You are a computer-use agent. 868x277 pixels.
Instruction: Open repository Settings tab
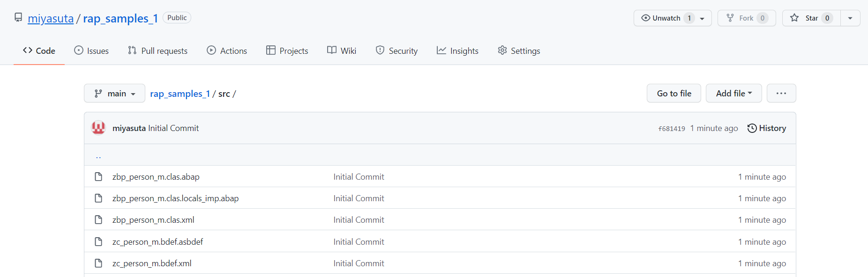coord(519,51)
